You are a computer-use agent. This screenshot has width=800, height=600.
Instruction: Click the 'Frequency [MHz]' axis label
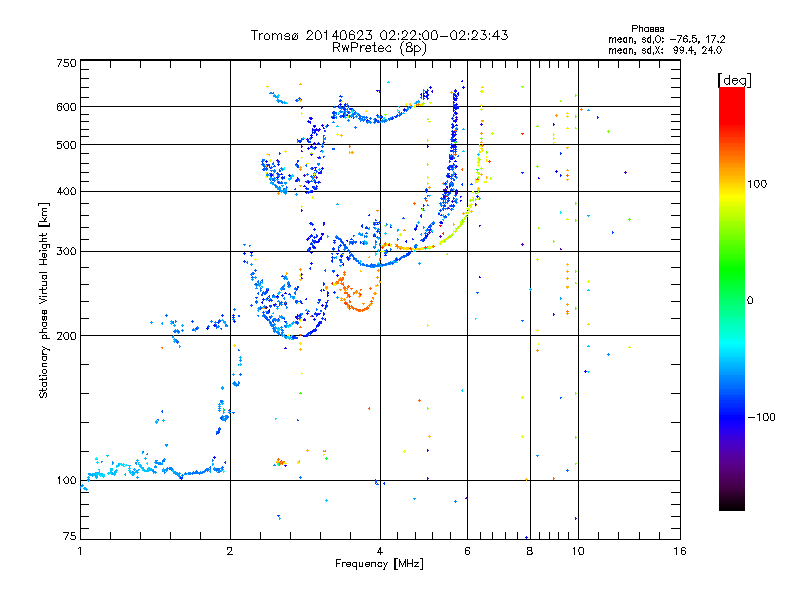379,564
